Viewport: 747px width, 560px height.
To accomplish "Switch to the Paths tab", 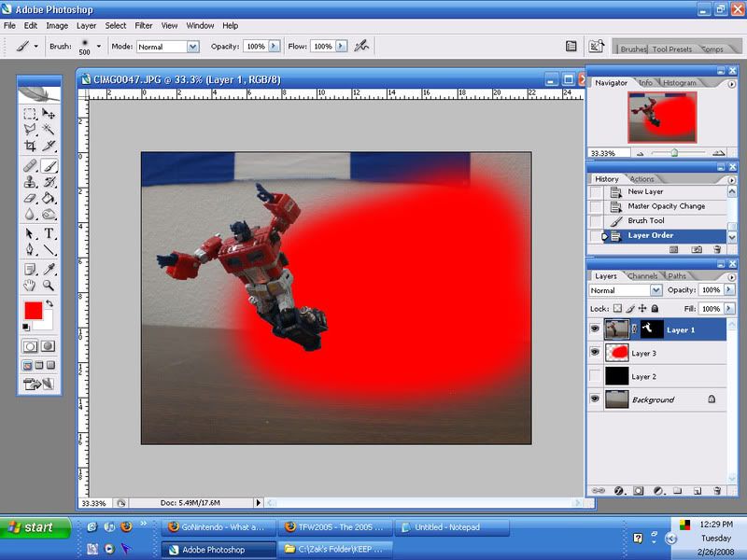I will pyautogui.click(x=676, y=275).
